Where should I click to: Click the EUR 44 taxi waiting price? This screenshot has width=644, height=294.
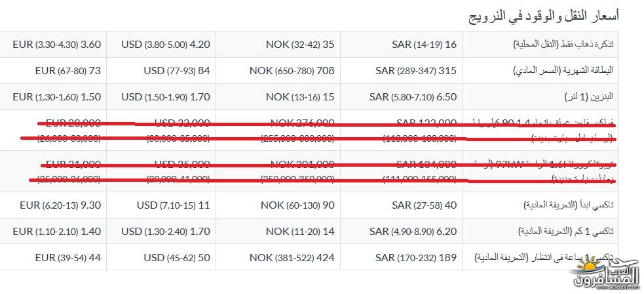67,258
